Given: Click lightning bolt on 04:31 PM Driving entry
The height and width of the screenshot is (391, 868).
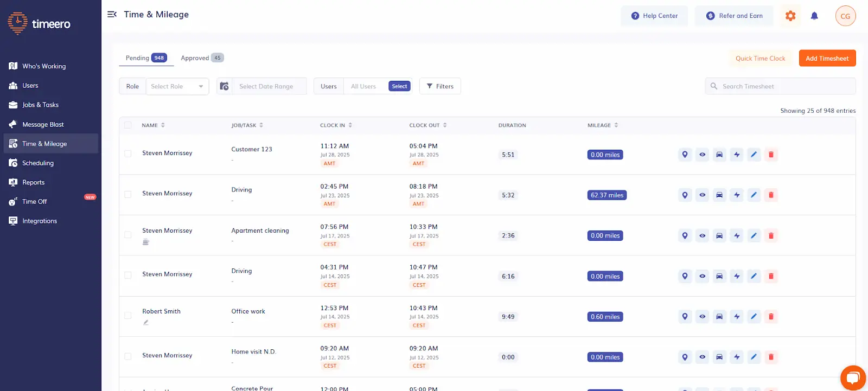Looking at the screenshot, I should pyautogui.click(x=737, y=276).
